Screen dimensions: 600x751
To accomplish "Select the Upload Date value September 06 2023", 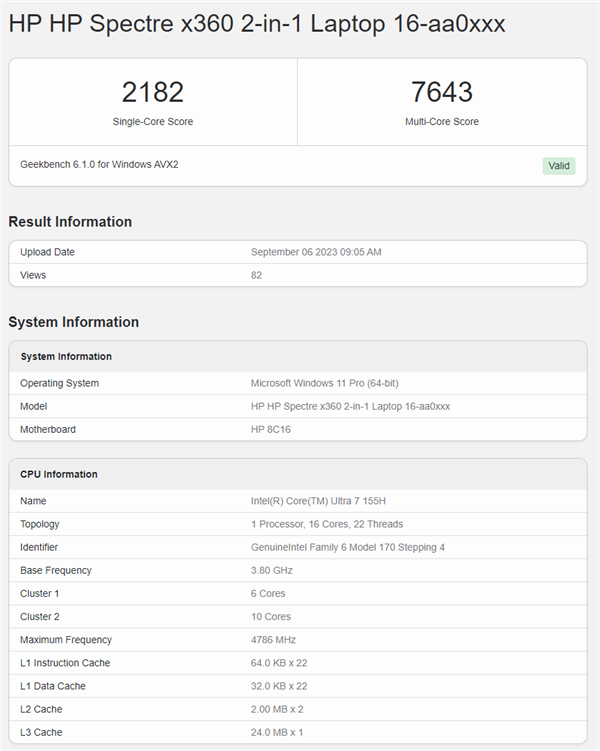I will [x=315, y=252].
